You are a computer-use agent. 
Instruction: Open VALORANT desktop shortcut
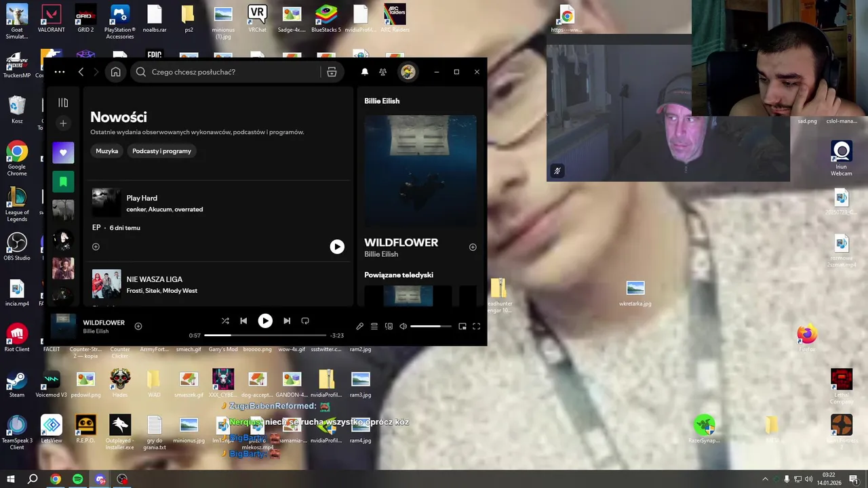coord(52,20)
